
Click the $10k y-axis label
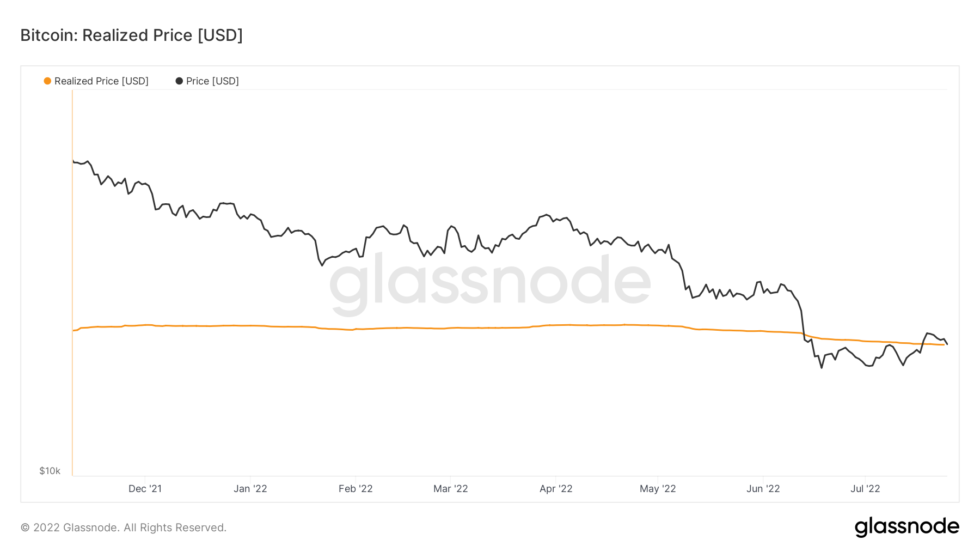pos(50,471)
